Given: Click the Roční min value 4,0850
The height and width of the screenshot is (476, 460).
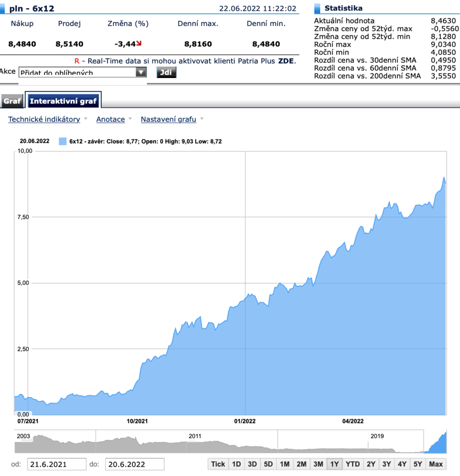Looking at the screenshot, I should pyautogui.click(x=443, y=53).
